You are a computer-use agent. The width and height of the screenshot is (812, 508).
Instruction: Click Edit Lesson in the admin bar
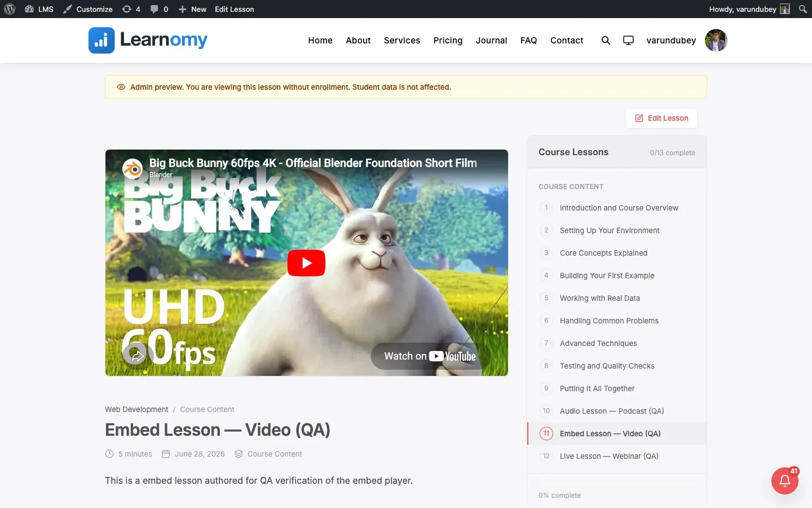tap(235, 9)
